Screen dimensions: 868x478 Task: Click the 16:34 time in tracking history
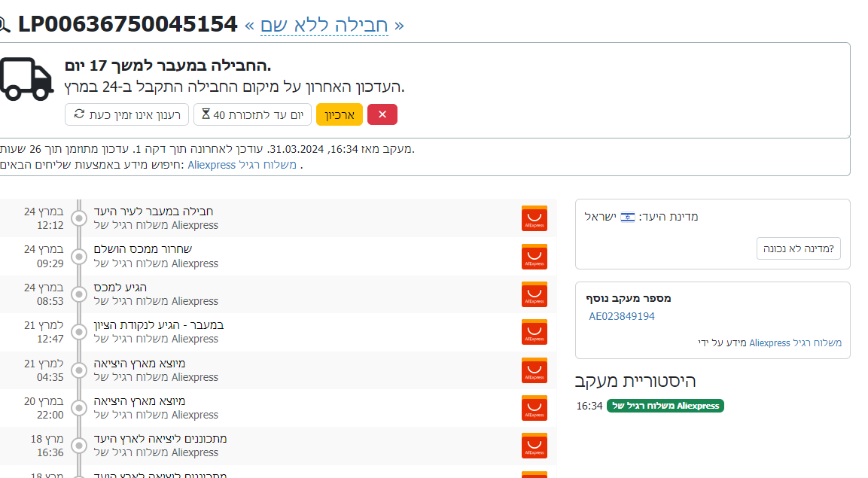589,406
